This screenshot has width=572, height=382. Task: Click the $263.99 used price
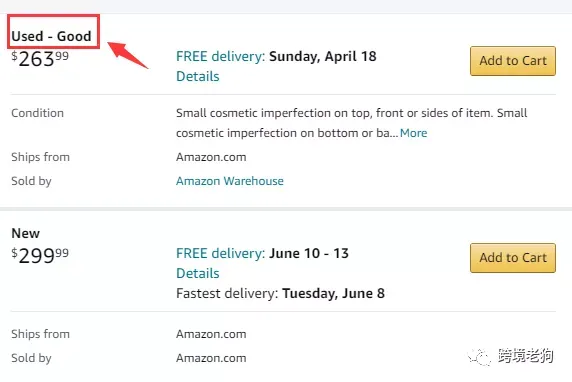coord(40,59)
